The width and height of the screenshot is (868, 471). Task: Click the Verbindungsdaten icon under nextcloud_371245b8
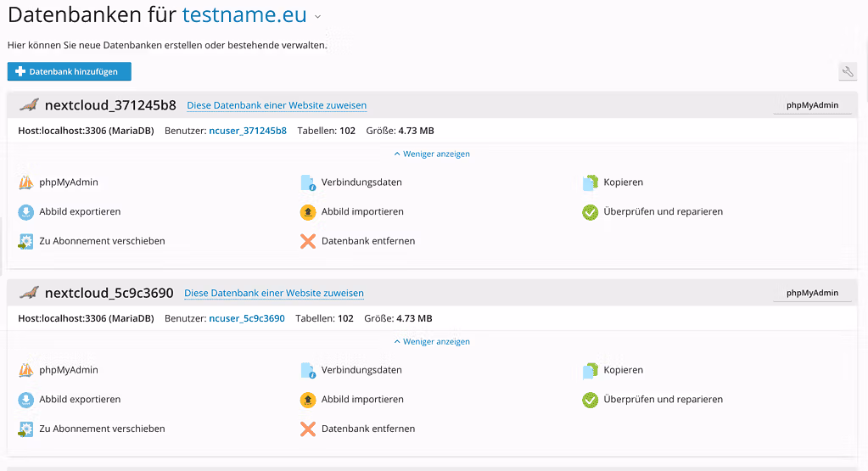308,182
